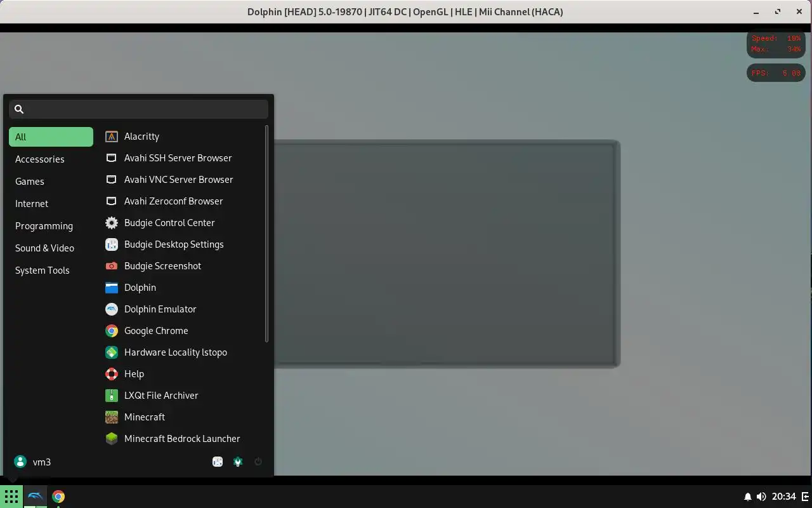Focus the application search field
Image resolution: width=812 pixels, height=508 pixels.
point(138,109)
